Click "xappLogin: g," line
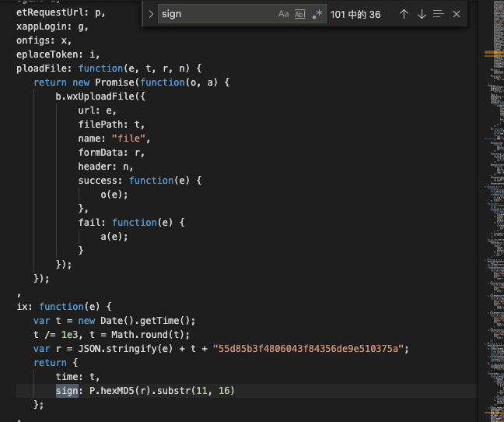The image size is (504, 422). point(52,26)
